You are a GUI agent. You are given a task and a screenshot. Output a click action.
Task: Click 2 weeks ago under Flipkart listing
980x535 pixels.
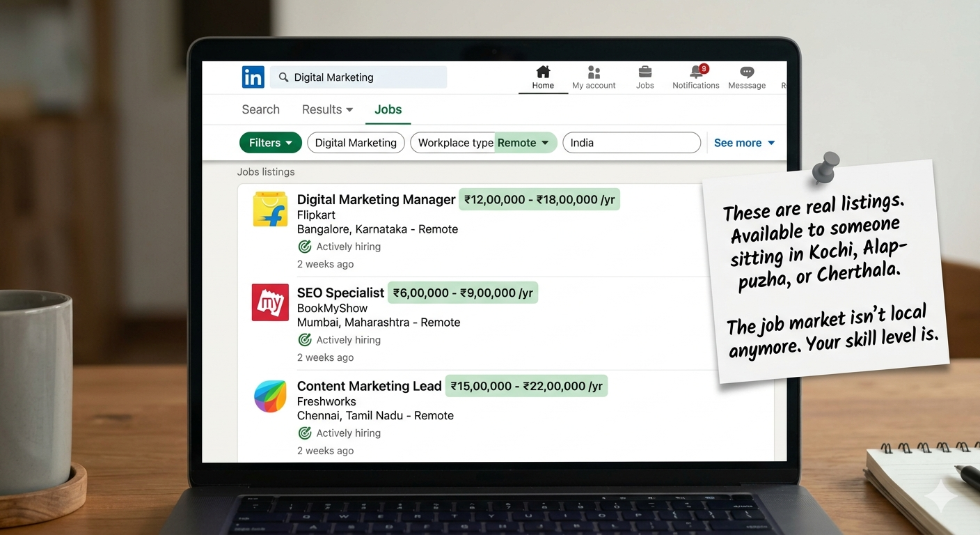[x=325, y=264]
